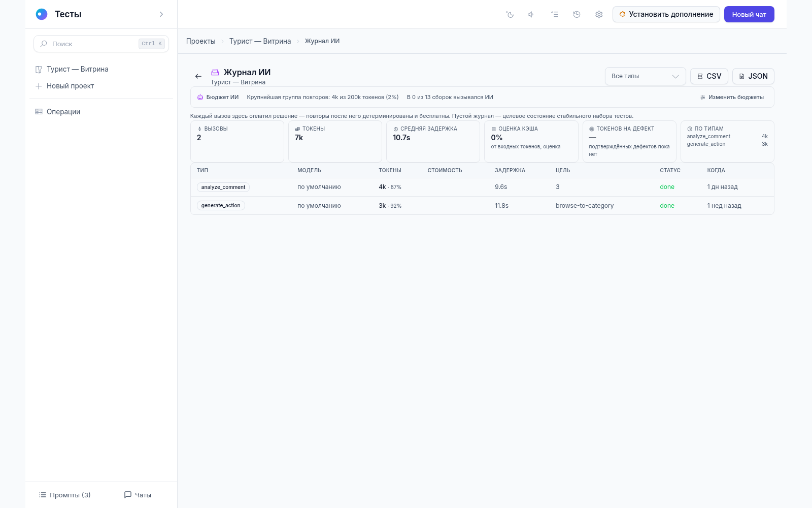Click done status in generate_action row

(x=667, y=206)
